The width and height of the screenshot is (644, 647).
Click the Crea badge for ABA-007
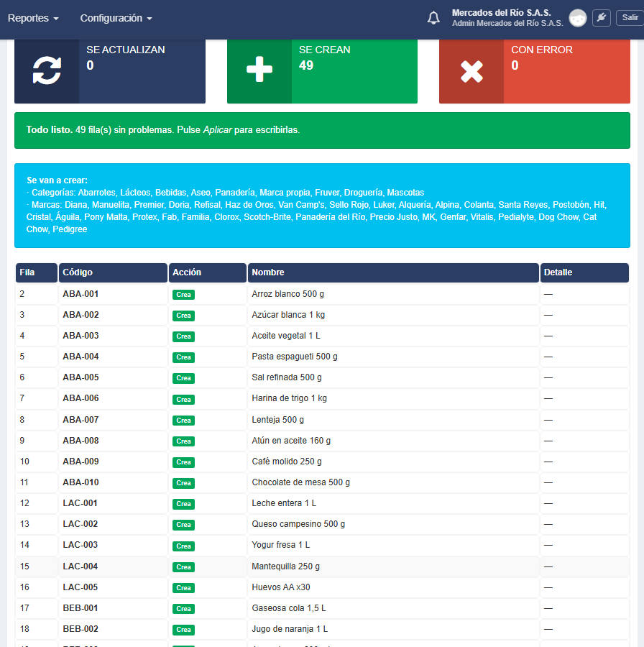[x=183, y=421]
